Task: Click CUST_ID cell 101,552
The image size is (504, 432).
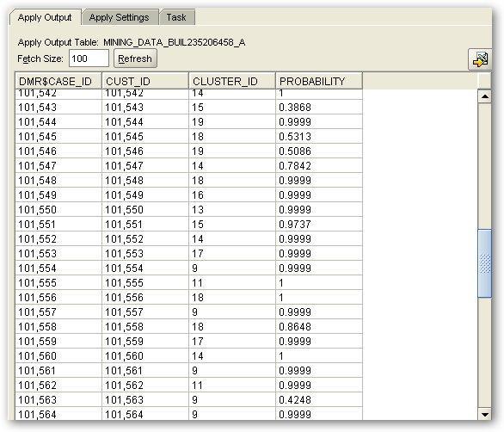Action: coord(145,239)
